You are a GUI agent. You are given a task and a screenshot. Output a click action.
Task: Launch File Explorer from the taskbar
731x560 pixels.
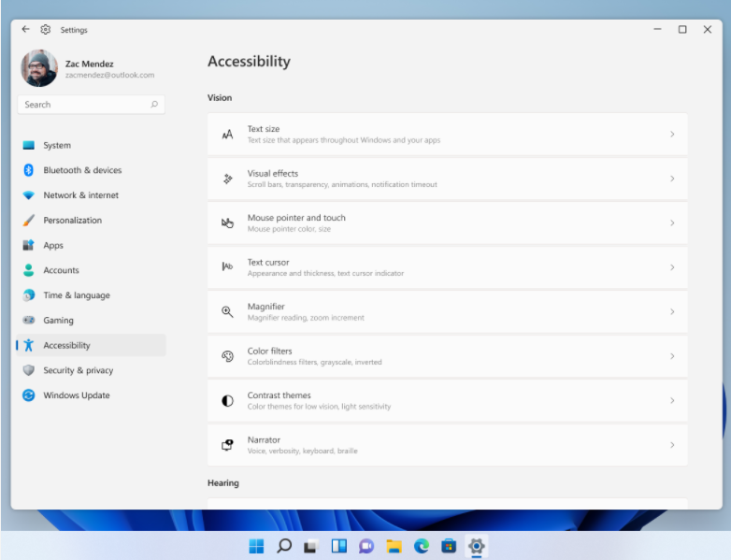pyautogui.click(x=394, y=546)
